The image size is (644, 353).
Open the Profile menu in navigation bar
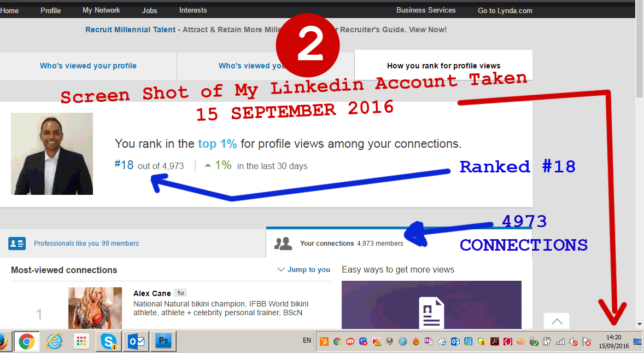pos(50,11)
